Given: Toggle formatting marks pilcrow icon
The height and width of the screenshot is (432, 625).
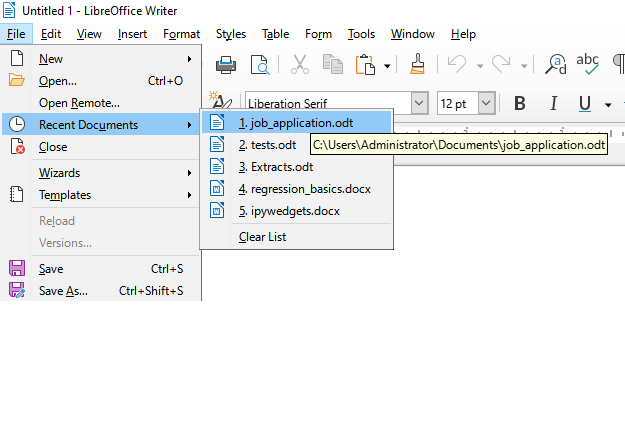Looking at the screenshot, I should pyautogui.click(x=619, y=64).
